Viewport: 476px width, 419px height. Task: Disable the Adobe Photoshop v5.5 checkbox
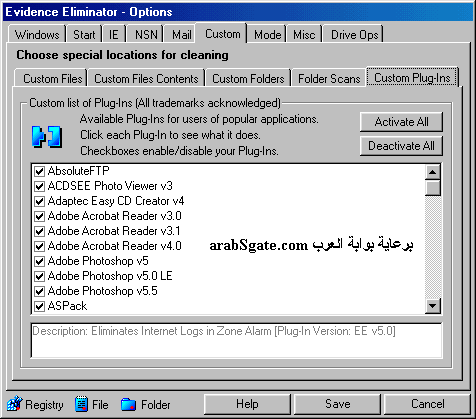tap(39, 291)
